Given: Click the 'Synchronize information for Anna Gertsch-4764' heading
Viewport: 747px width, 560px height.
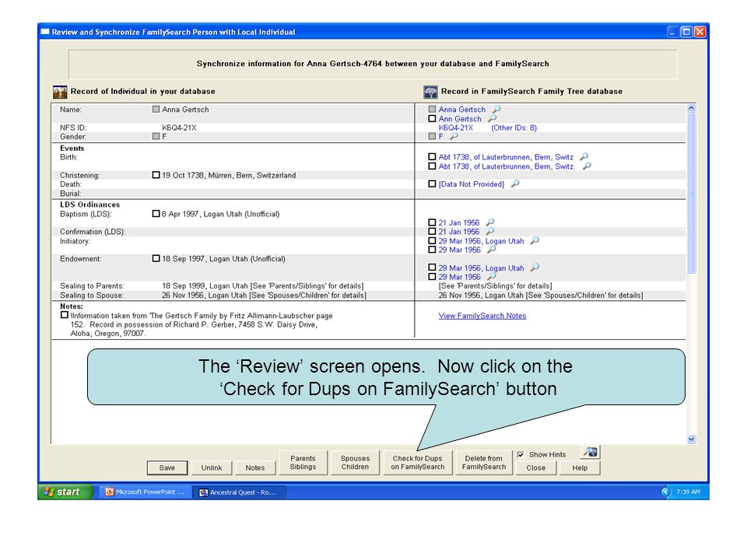Looking at the screenshot, I should pyautogui.click(x=373, y=64).
